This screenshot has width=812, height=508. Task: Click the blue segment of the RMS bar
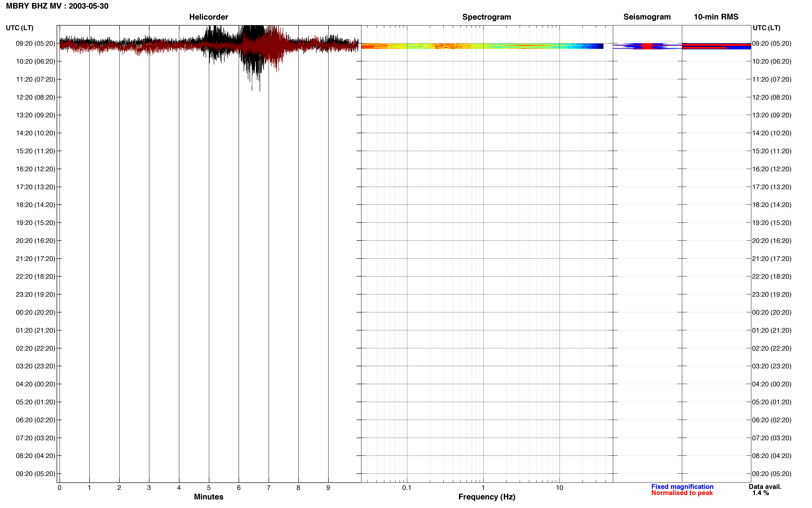(739, 48)
